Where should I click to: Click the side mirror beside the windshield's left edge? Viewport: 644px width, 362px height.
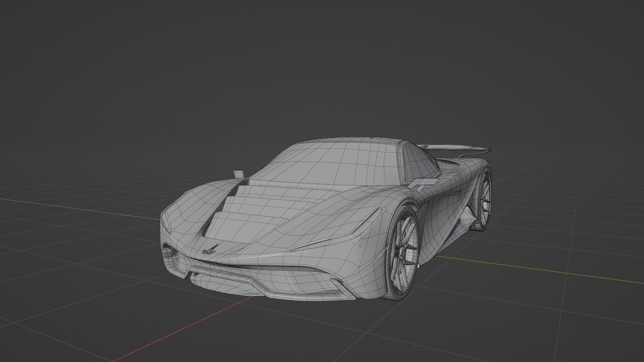[238, 173]
